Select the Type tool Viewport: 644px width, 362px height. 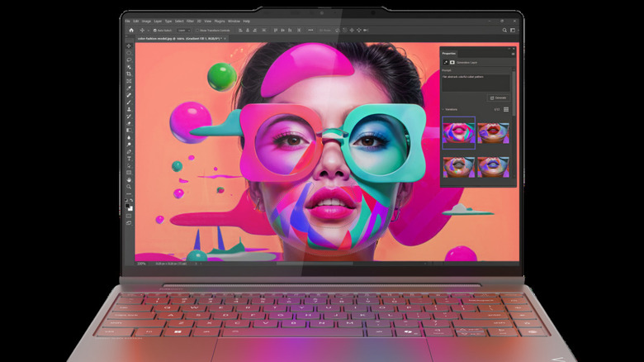pyautogui.click(x=129, y=159)
